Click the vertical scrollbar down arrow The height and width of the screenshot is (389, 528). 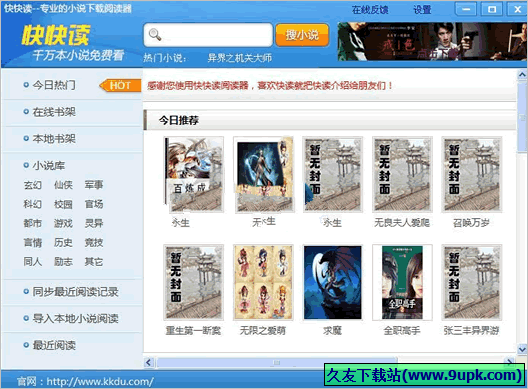522,349
